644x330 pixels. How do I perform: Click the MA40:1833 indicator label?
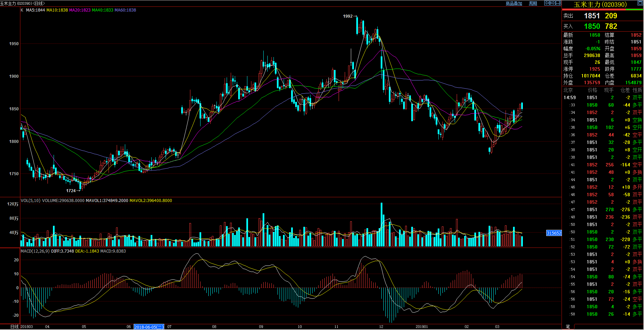tap(102, 10)
